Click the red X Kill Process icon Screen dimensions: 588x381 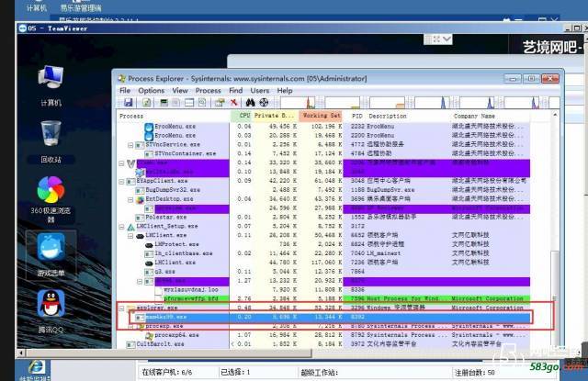point(234,102)
